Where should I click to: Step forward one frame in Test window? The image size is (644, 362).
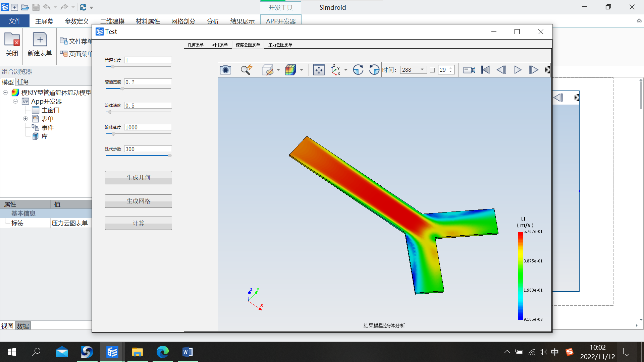[x=533, y=70]
